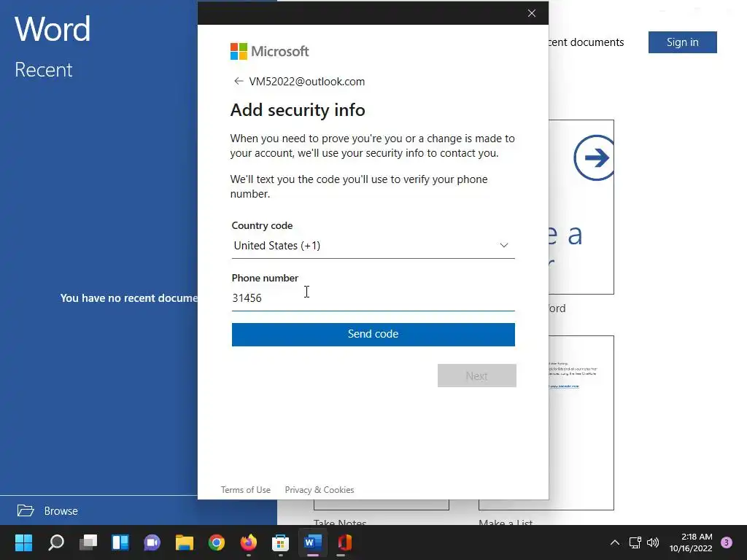Open the volume control in system tray
Viewport: 747px width, 560px height.
click(x=653, y=542)
